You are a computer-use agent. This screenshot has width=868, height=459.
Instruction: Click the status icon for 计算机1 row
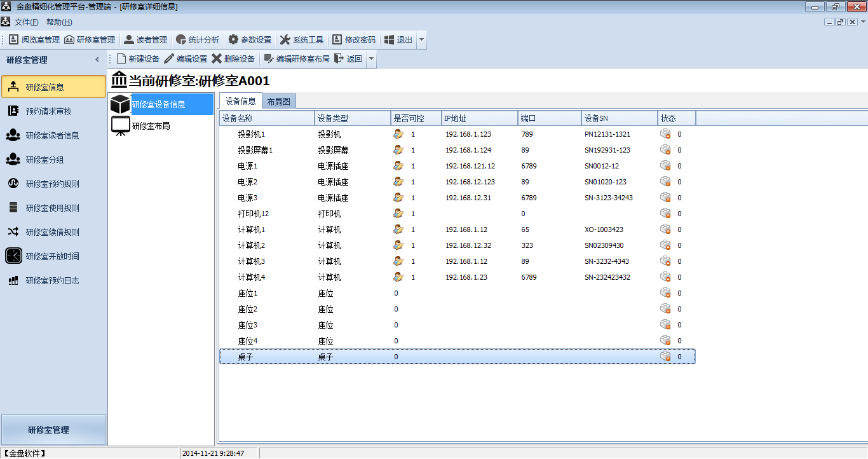pos(665,229)
